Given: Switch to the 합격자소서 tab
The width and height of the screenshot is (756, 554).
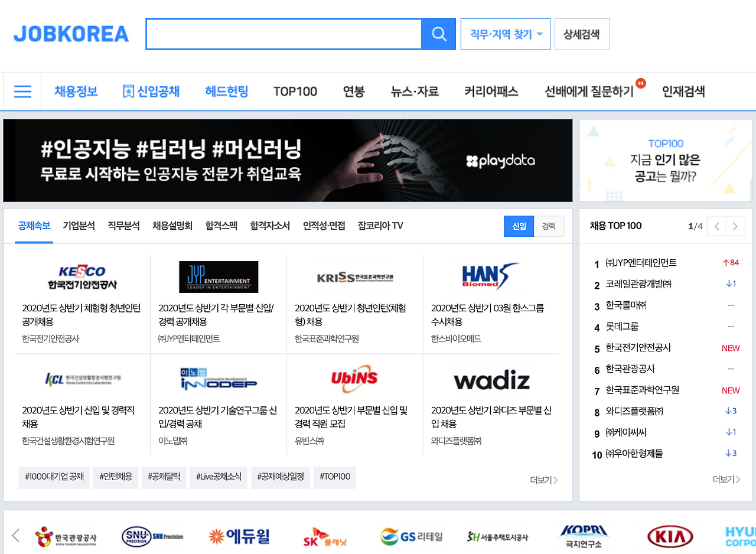Looking at the screenshot, I should 270,226.
